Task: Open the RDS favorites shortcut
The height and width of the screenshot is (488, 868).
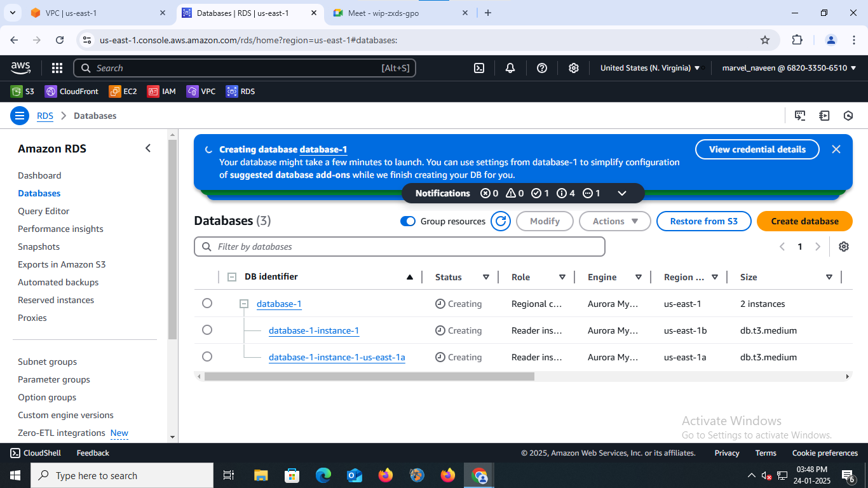Action: click(x=240, y=91)
